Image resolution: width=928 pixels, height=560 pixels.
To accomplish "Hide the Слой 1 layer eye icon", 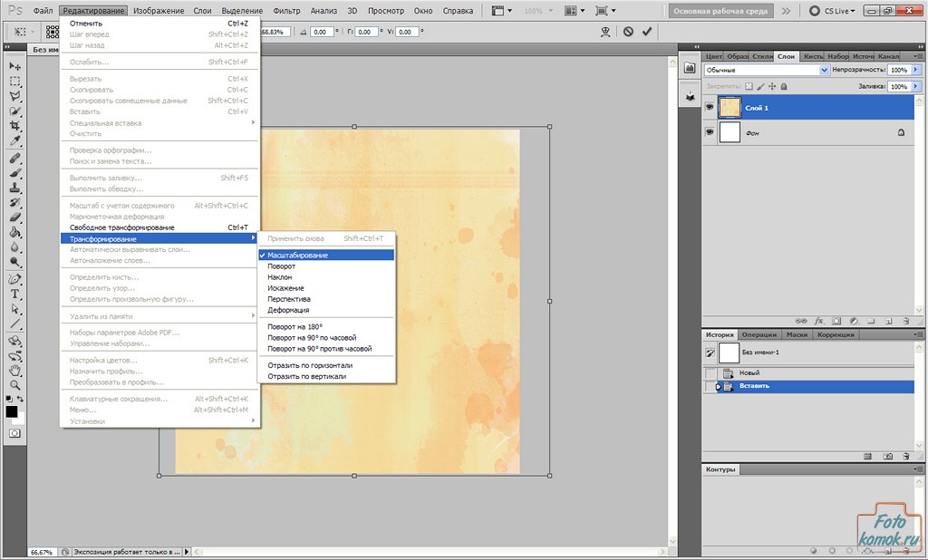I will [x=710, y=107].
